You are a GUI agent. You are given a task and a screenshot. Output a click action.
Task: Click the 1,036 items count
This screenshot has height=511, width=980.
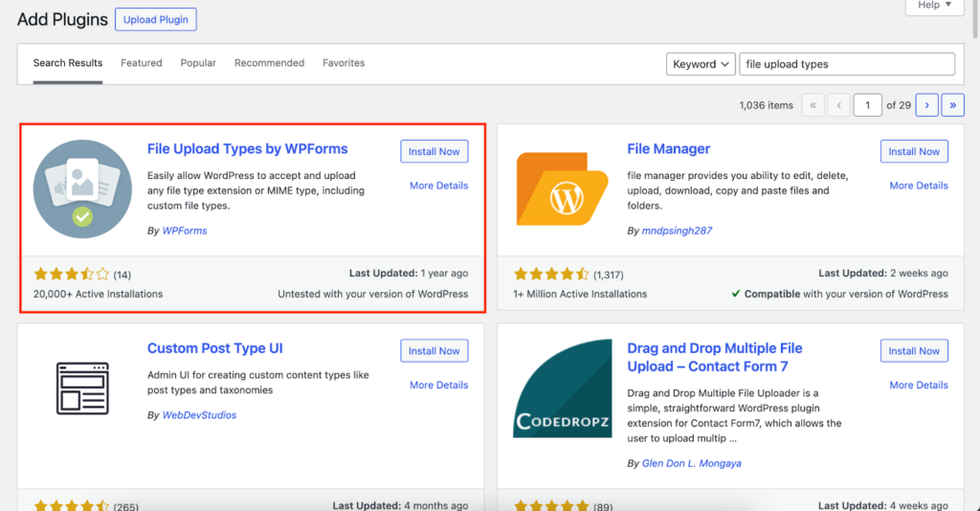[767, 105]
